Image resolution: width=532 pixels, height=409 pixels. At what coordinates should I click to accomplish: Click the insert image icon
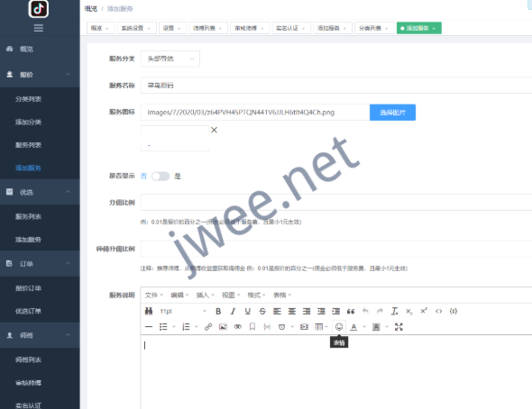[223, 327]
